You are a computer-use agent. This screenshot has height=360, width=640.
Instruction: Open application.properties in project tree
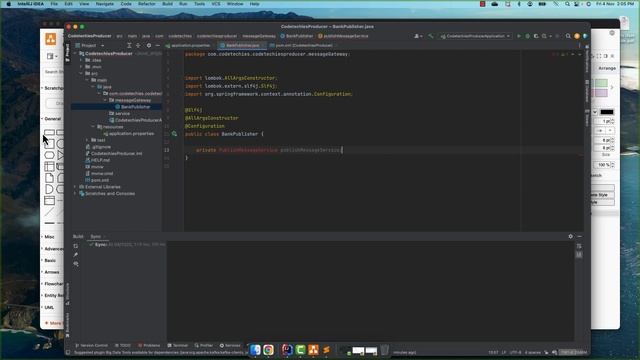tap(128, 133)
